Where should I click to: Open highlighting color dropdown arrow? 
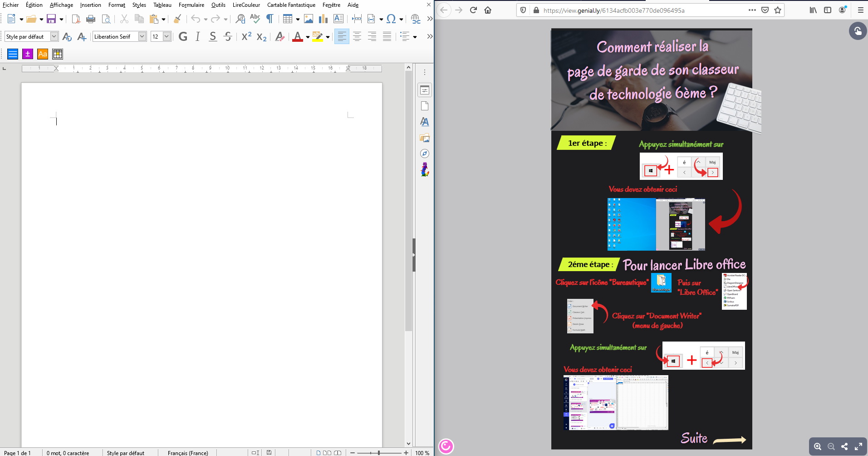coord(328,37)
